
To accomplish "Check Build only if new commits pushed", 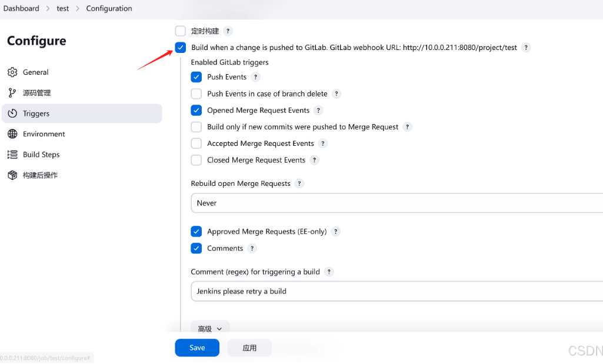I will (x=196, y=127).
